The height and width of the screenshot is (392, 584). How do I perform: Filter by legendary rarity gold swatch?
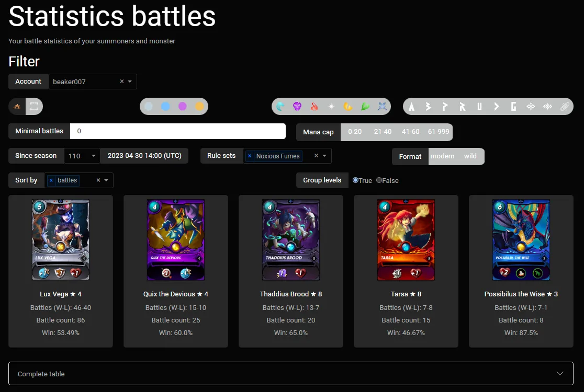click(x=199, y=107)
